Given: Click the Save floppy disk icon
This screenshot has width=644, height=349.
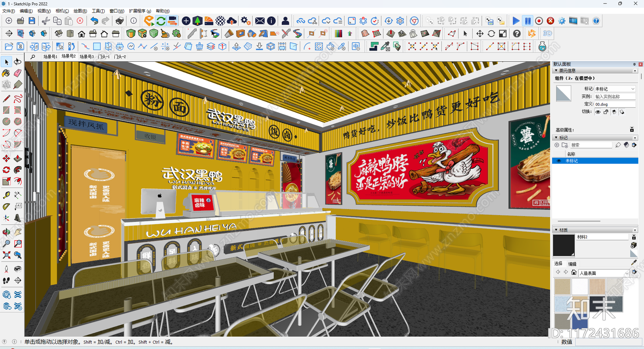Looking at the screenshot, I should pos(32,21).
